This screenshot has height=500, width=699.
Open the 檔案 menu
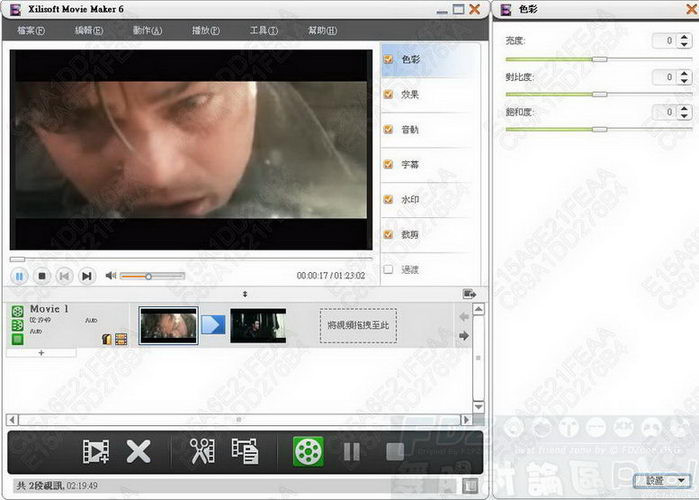(31, 31)
